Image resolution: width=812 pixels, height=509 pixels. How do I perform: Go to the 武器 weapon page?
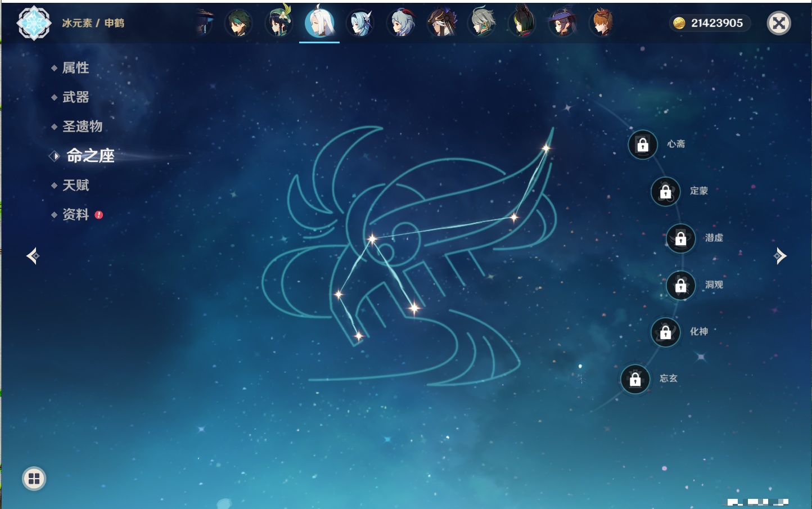click(75, 97)
